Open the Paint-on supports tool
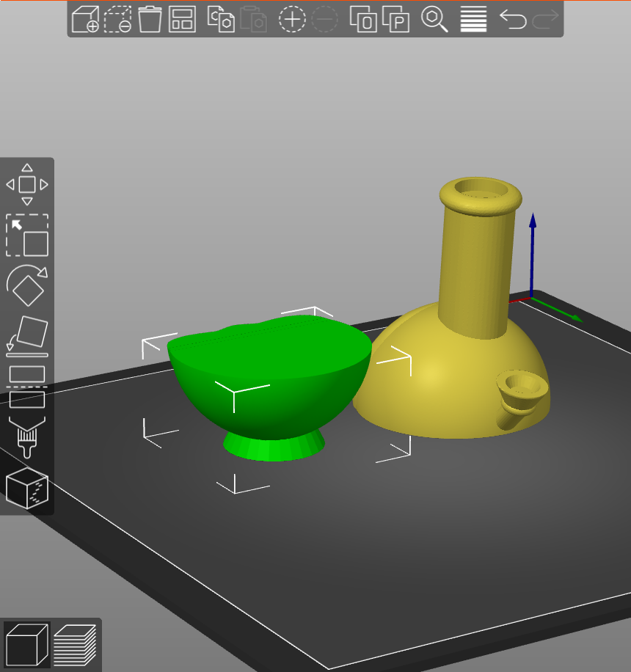Image resolution: width=631 pixels, height=672 pixels. [x=27, y=437]
